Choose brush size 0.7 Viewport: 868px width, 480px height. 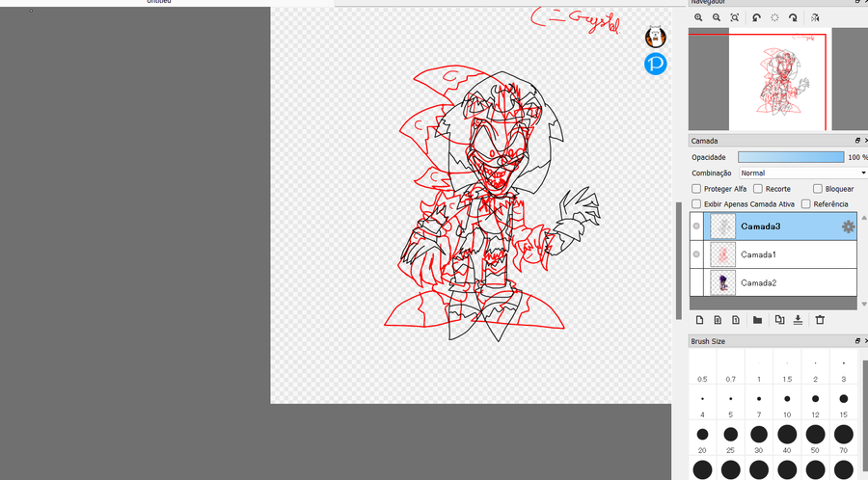[x=731, y=367]
